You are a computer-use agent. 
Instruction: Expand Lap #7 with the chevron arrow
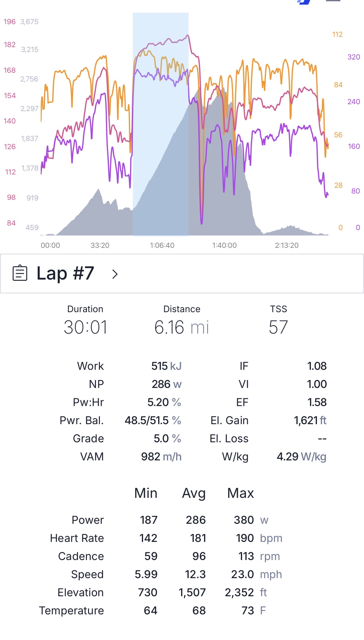pyautogui.click(x=115, y=274)
